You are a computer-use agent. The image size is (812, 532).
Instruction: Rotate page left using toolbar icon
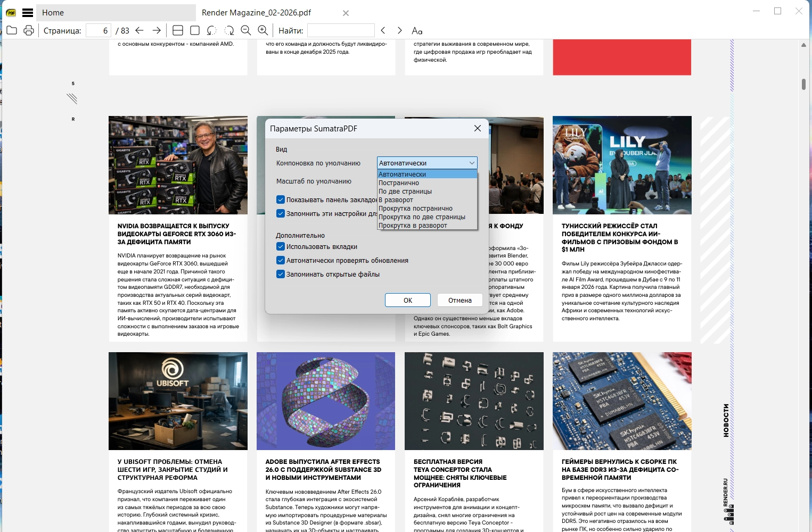point(212,30)
